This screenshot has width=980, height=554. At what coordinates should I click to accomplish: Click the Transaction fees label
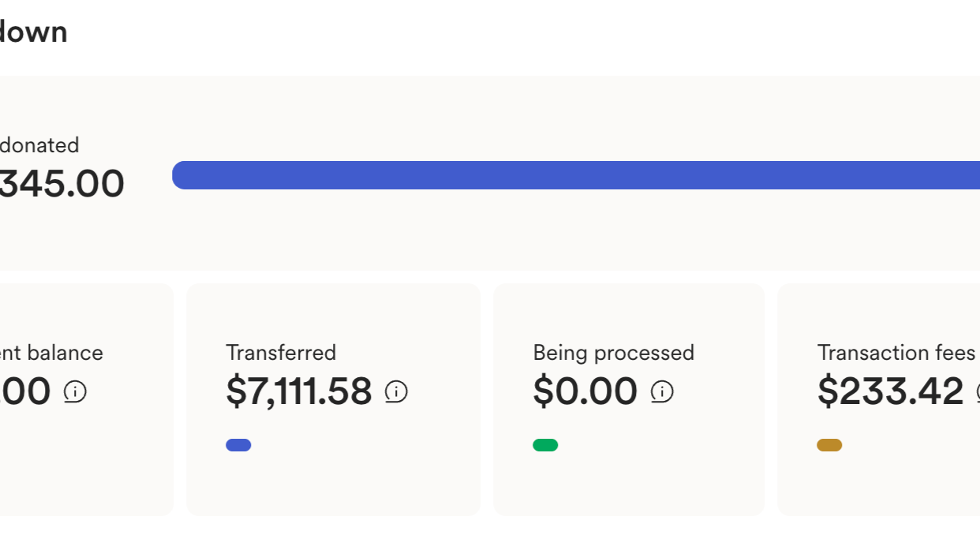click(896, 352)
